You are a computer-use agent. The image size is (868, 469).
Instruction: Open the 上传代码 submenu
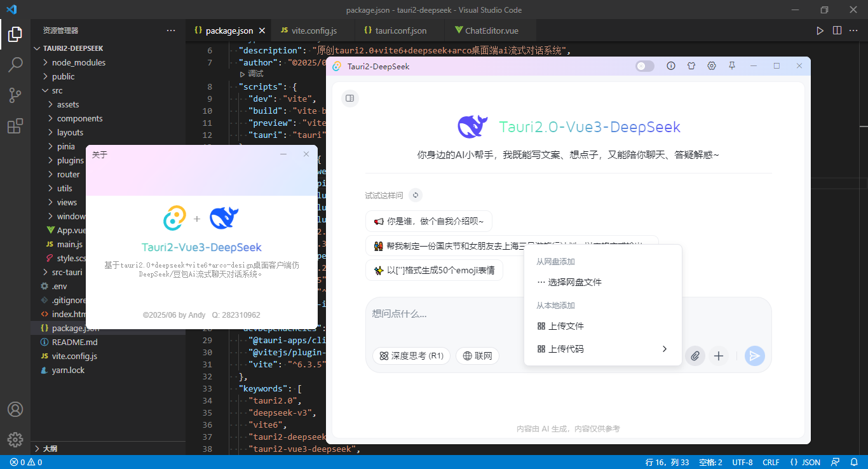click(602, 349)
